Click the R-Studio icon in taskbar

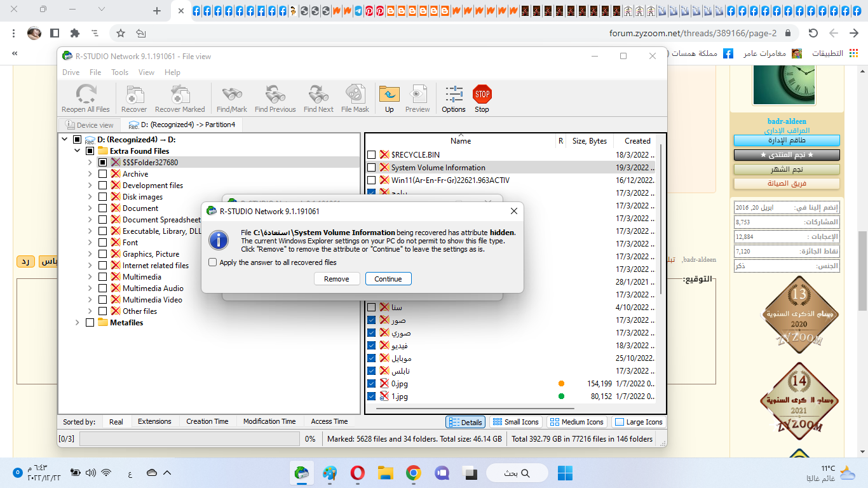[x=301, y=473]
